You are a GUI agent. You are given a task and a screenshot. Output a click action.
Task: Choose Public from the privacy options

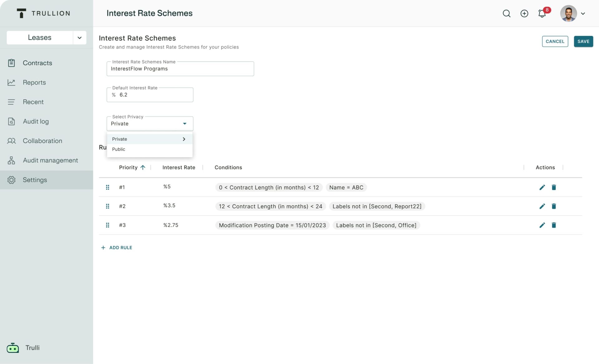(150, 149)
